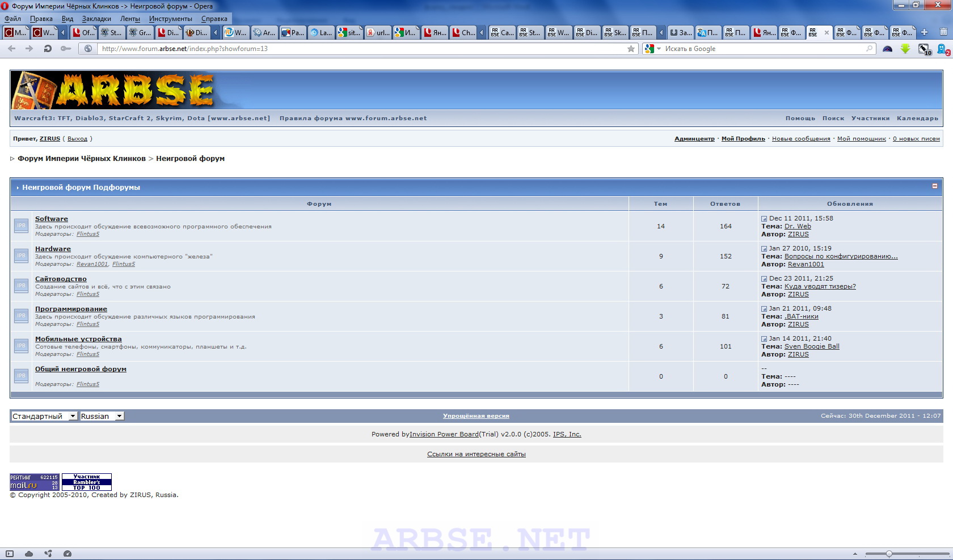Reload the current page

[48, 49]
